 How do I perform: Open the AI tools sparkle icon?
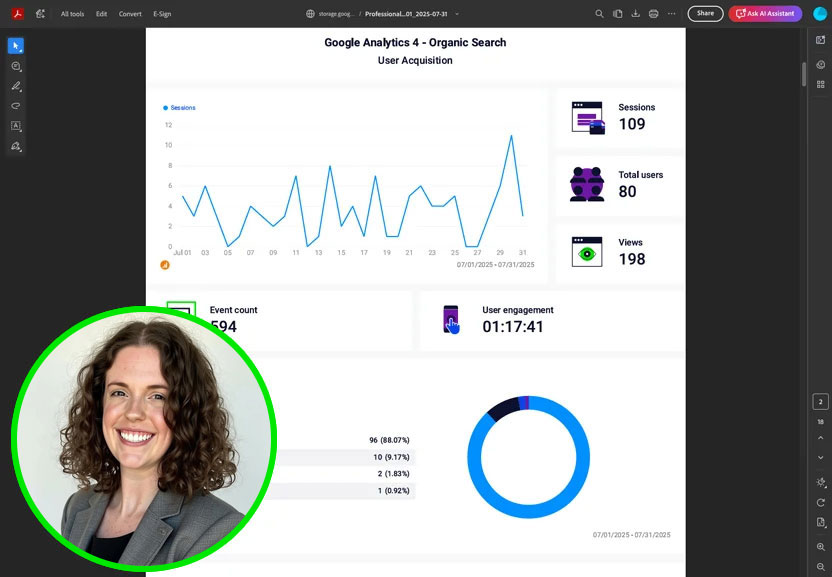click(x=40, y=14)
